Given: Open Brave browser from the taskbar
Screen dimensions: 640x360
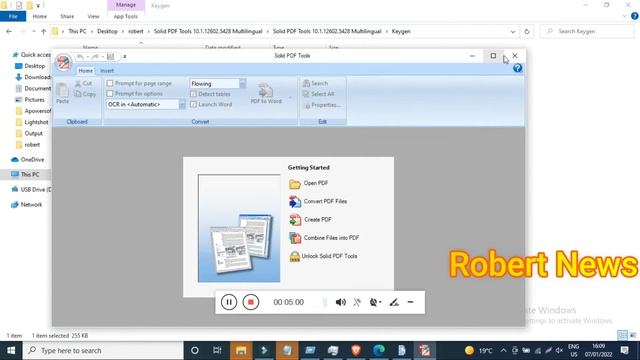Looking at the screenshot, I should click(x=356, y=350).
